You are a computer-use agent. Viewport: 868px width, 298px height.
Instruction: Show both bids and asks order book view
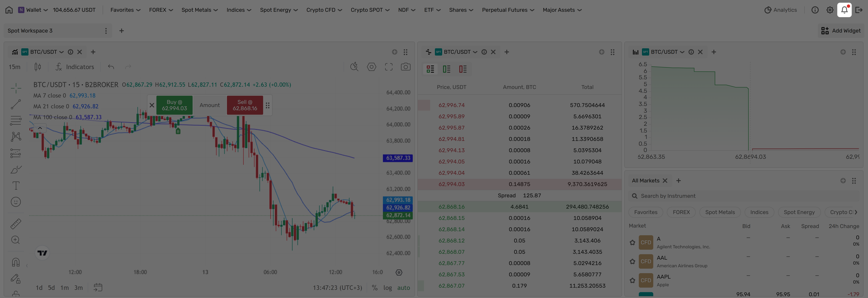pos(430,69)
